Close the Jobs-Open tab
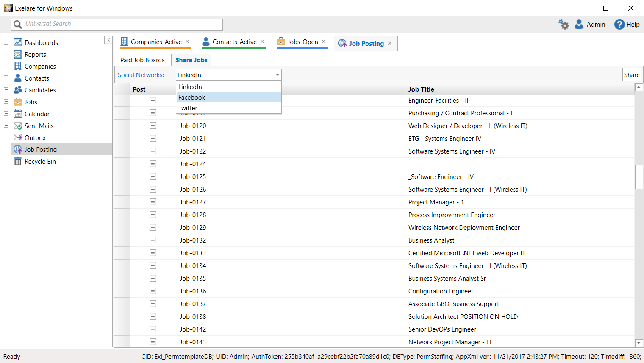Image resolution: width=644 pixels, height=363 pixels. click(324, 42)
